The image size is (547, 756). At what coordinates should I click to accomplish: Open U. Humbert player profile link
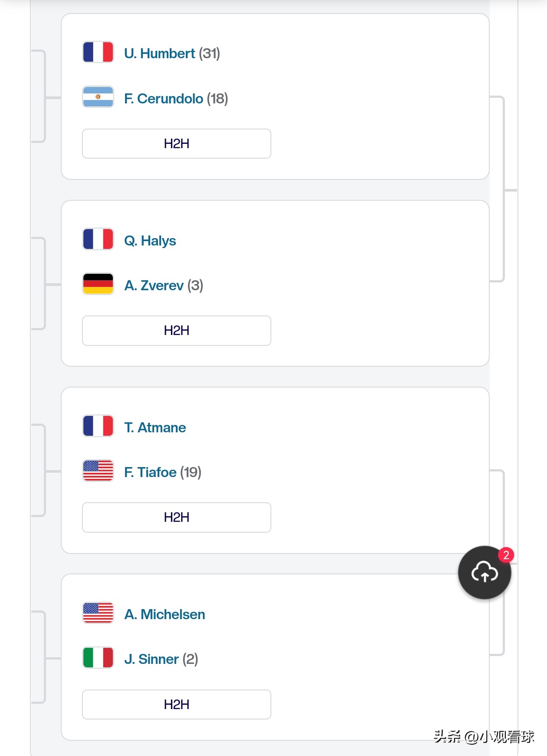(x=159, y=53)
